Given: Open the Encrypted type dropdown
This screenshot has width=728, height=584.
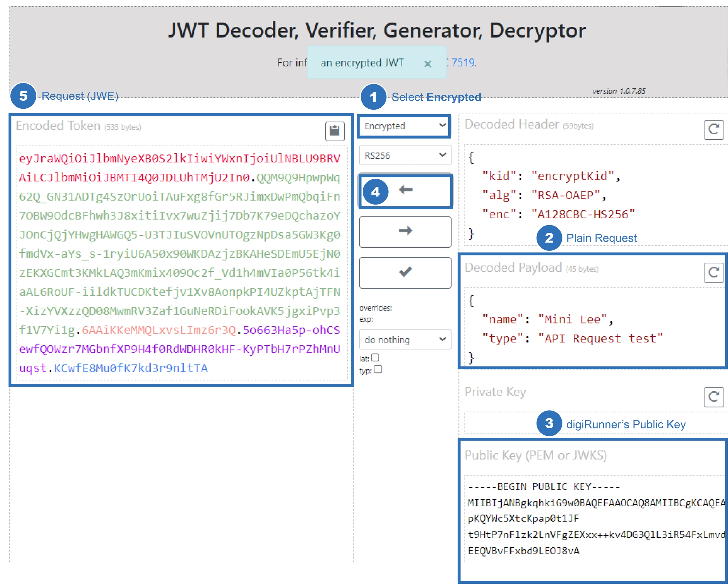Looking at the screenshot, I should (x=404, y=126).
